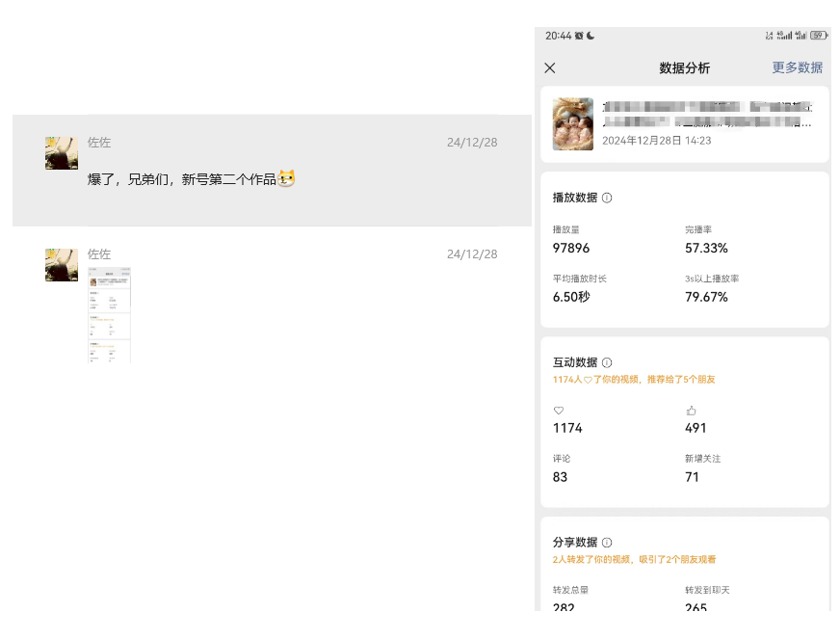Click info icon beside 分享数据
The image size is (840, 639).
(x=607, y=543)
